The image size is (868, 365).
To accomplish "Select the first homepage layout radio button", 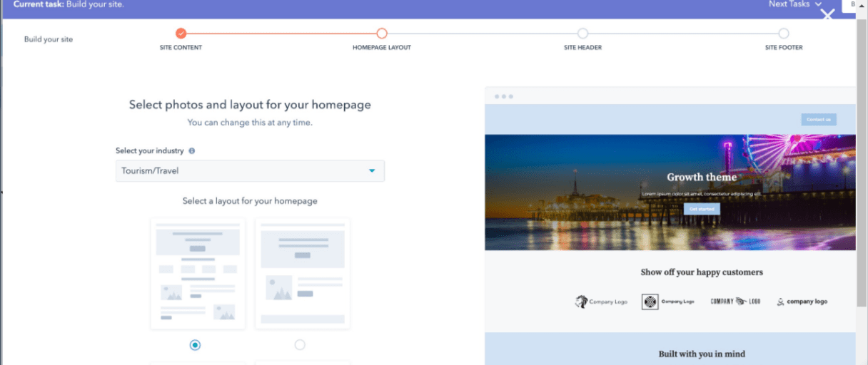I will coord(195,345).
